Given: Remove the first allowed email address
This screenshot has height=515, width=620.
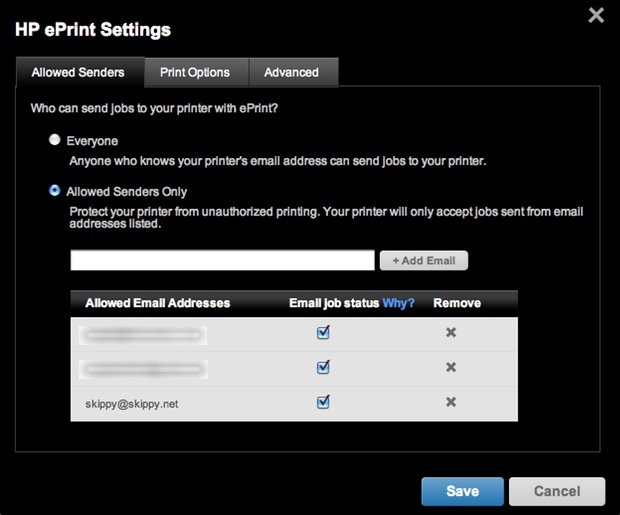Looking at the screenshot, I should 451,333.
